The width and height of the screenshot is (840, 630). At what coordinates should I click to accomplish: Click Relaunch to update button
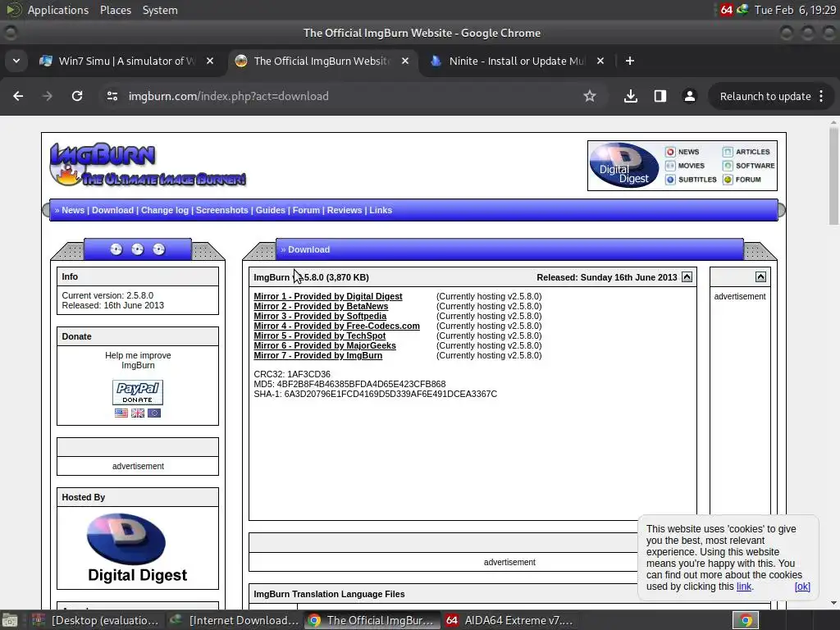765,96
